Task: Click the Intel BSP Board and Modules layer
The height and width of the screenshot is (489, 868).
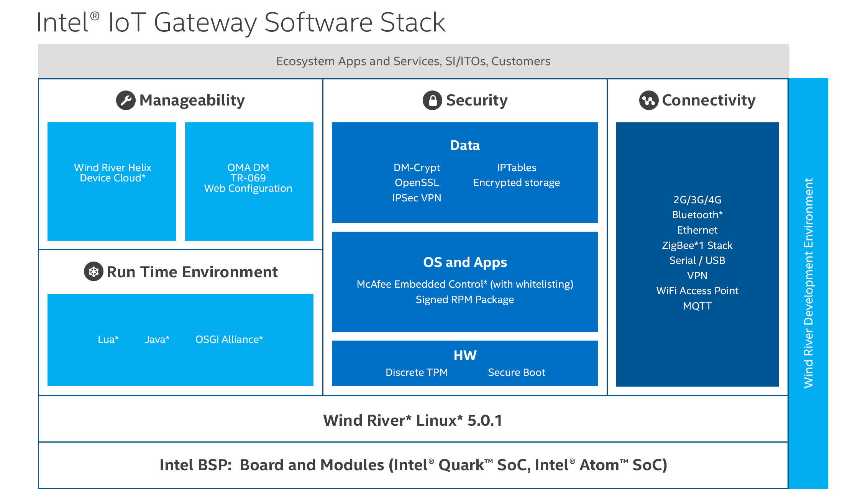Action: point(413,465)
